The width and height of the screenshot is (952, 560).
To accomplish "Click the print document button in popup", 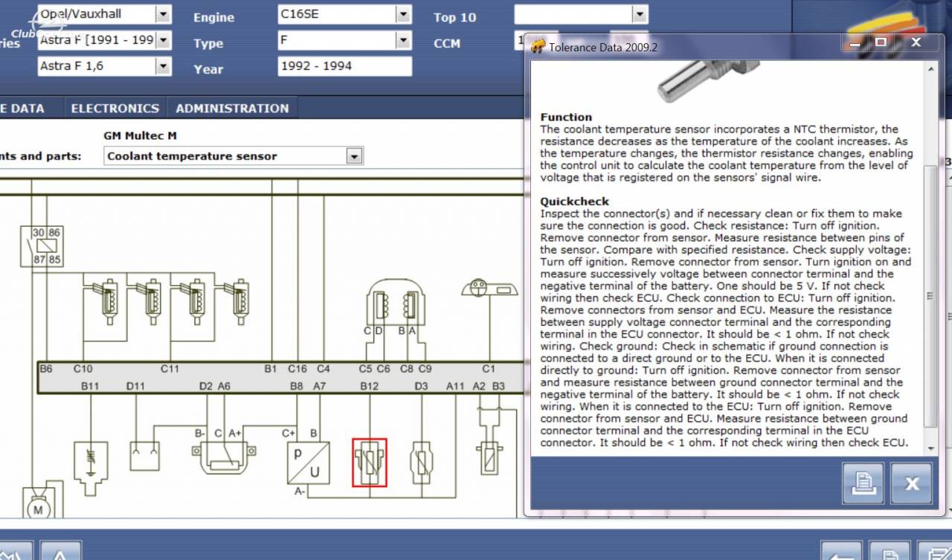I will pos(863,483).
